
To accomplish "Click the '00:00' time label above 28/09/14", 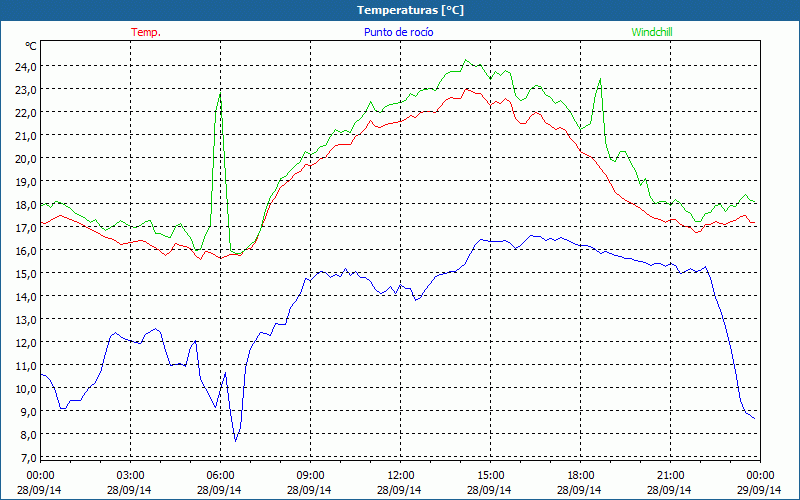I will tap(40, 476).
